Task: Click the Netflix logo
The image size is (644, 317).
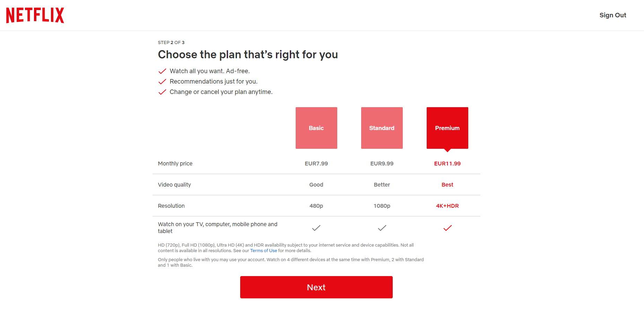Action: pyautogui.click(x=35, y=15)
